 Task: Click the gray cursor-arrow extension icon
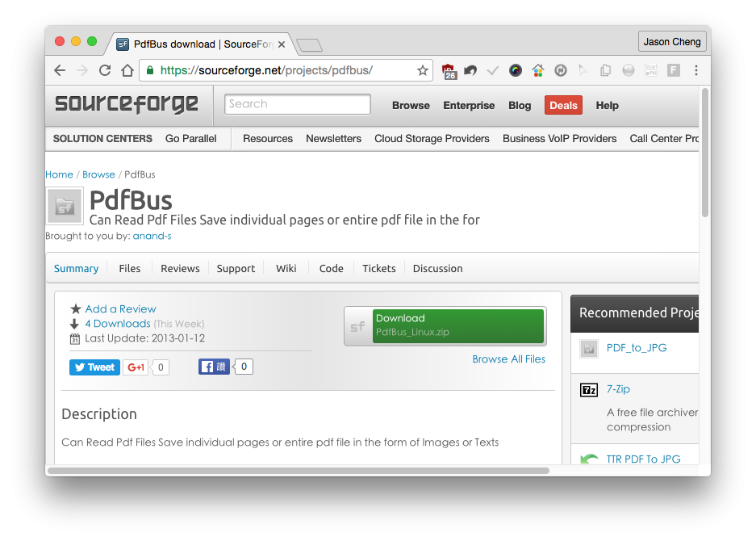[x=583, y=70]
